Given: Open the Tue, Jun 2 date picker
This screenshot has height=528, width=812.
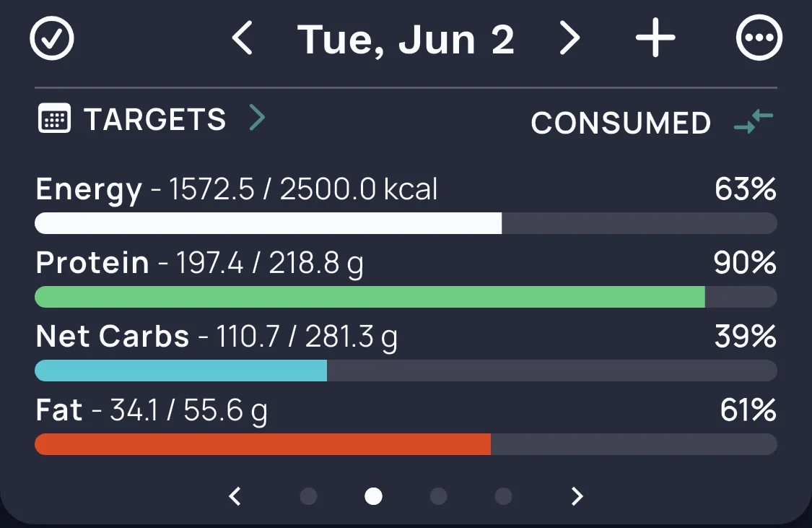Looking at the screenshot, I should coord(406,40).
